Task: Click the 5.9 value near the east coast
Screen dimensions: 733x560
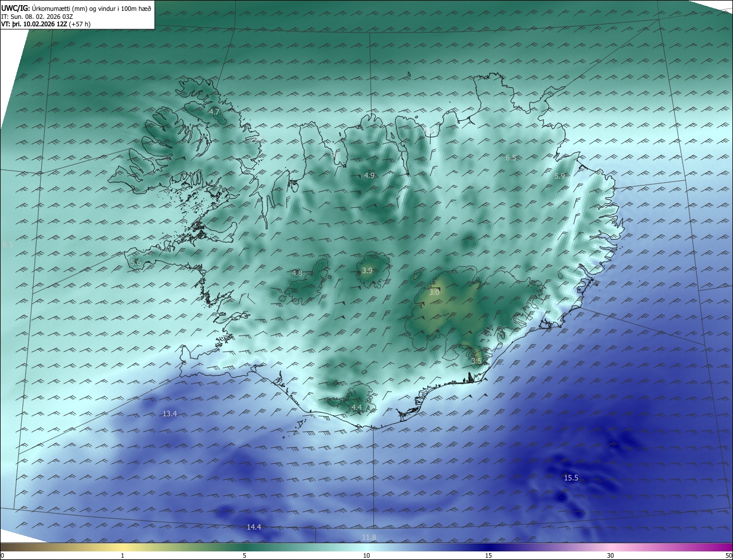Action: click(560, 176)
